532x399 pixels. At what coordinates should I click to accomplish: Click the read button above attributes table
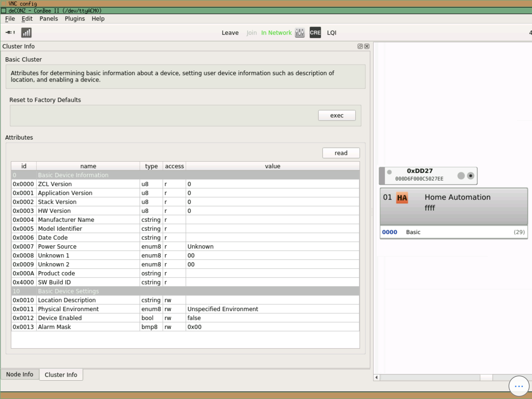pyautogui.click(x=341, y=153)
